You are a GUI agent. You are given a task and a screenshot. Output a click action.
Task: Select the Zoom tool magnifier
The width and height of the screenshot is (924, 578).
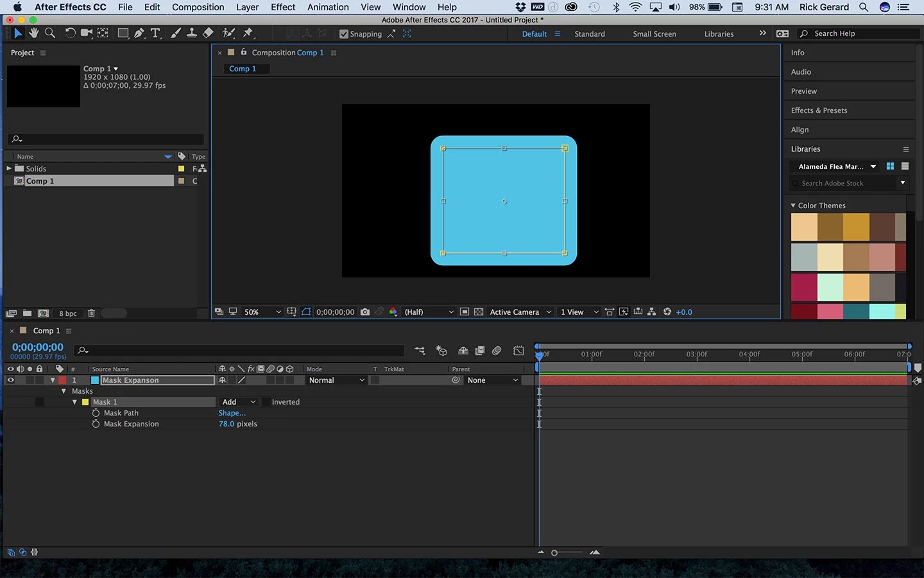pyautogui.click(x=50, y=33)
